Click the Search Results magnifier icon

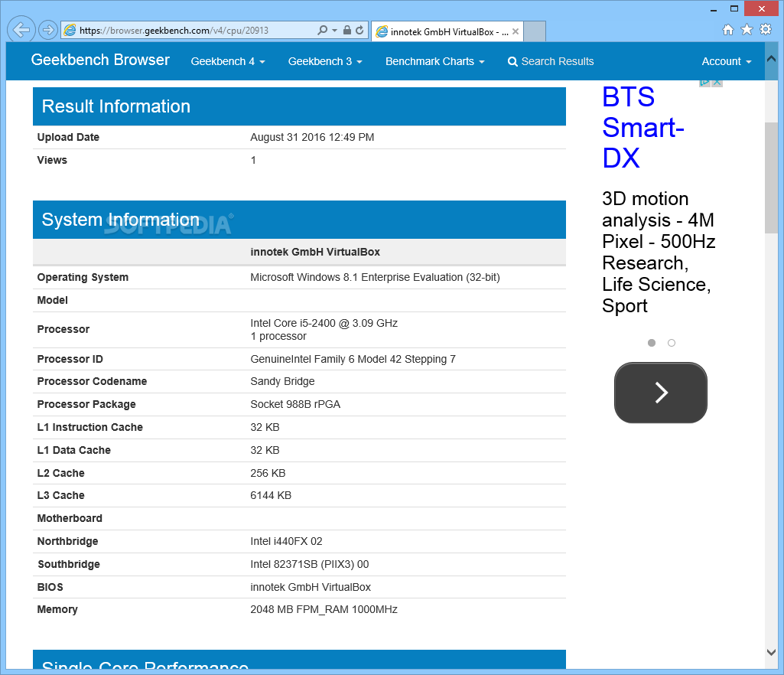[512, 62]
